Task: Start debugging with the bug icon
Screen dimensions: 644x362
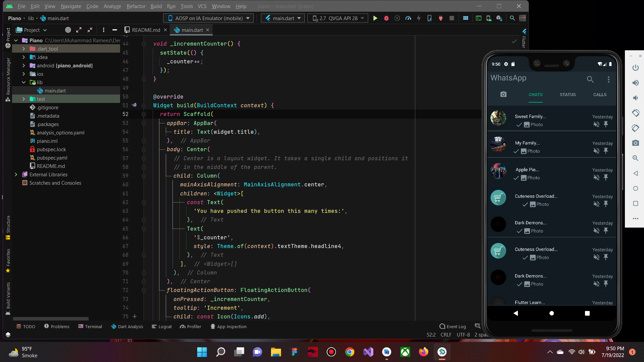Action: point(386,18)
